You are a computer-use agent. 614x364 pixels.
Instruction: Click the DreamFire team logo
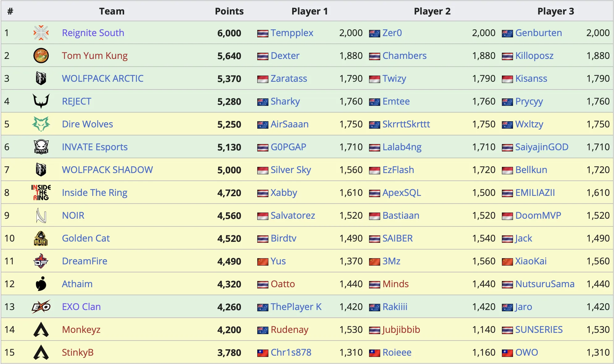pyautogui.click(x=41, y=261)
